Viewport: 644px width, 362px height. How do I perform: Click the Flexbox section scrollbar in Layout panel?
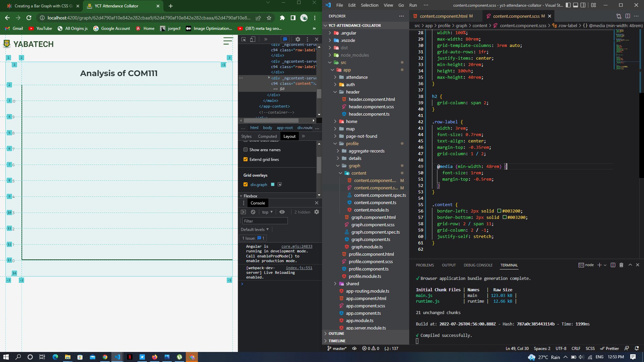click(319, 195)
